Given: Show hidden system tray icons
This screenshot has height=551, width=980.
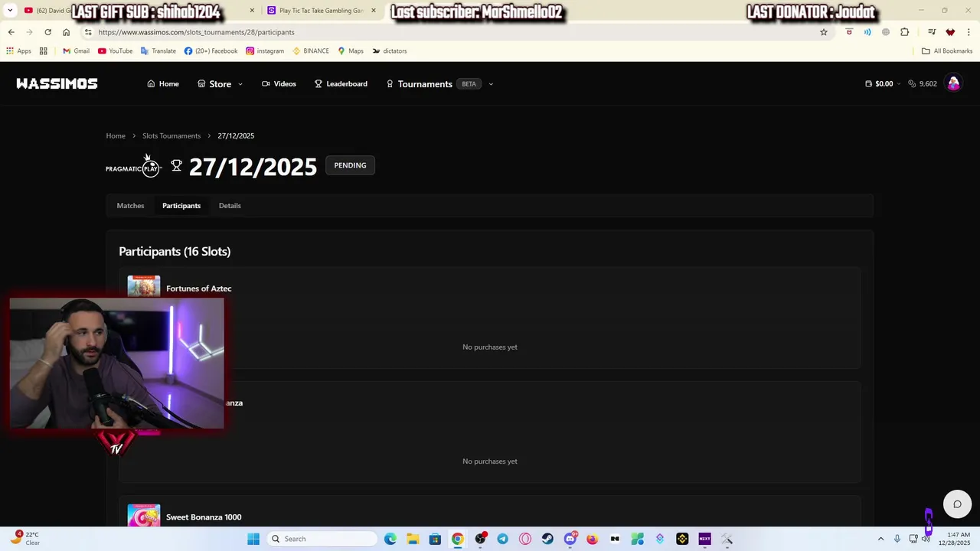Looking at the screenshot, I should pos(880,539).
